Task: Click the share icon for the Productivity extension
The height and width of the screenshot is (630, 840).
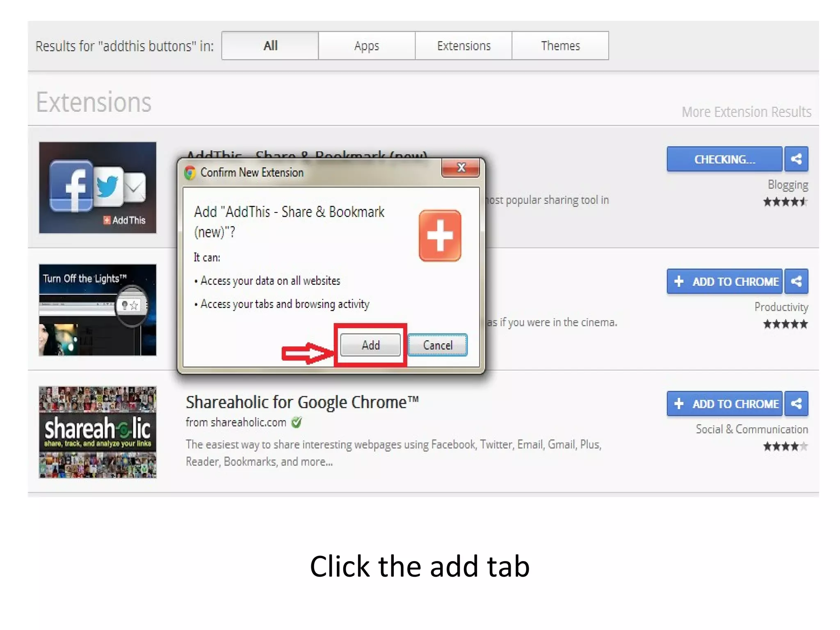Action: click(796, 281)
